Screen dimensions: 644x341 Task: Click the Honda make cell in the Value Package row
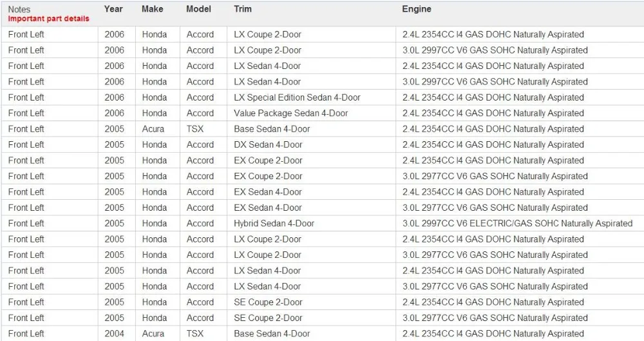155,113
